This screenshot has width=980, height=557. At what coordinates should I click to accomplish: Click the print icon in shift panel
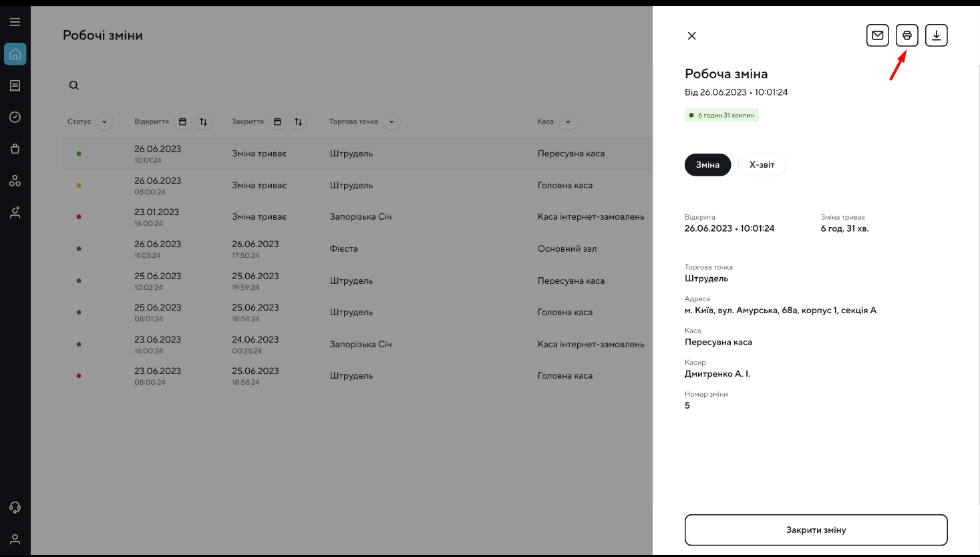(x=907, y=35)
